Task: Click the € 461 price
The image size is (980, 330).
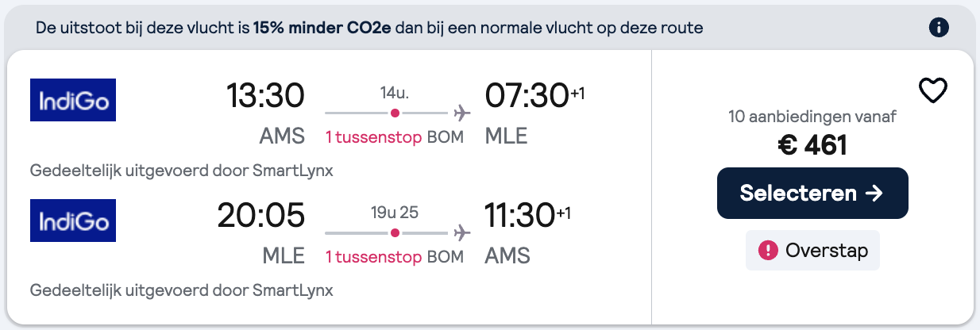Action: point(812,145)
